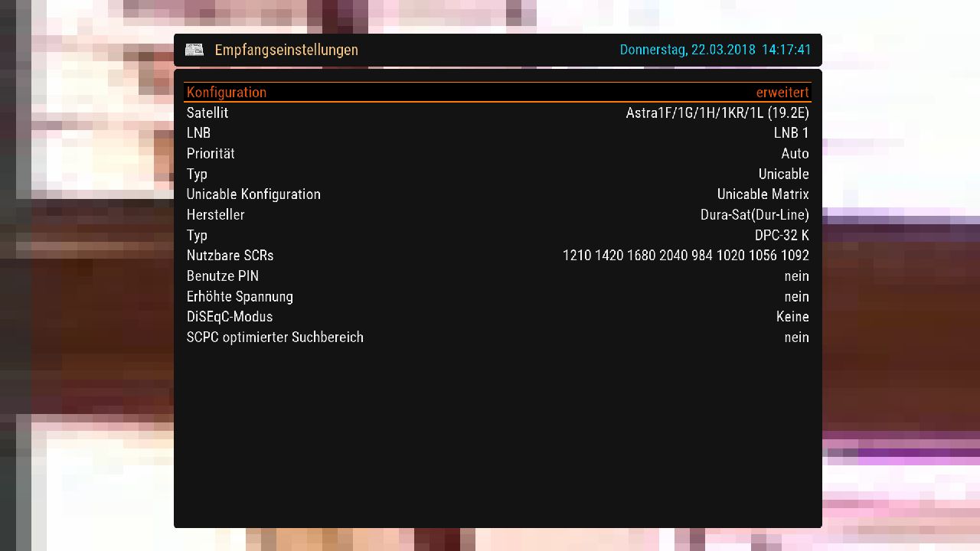Click the Empfangseinstellungen window title

pyautogui.click(x=286, y=50)
